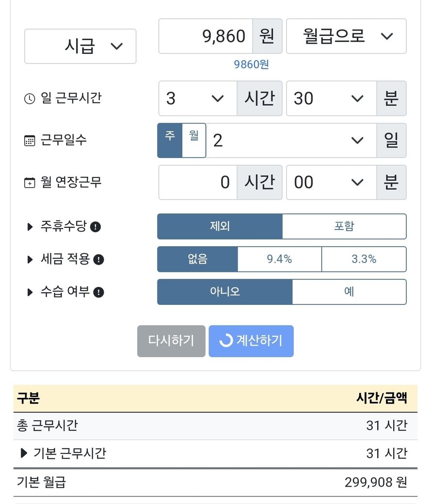Click the calendar-plus icon beside 월 연장근무
Screen dimensions: 431x504
[30, 183]
